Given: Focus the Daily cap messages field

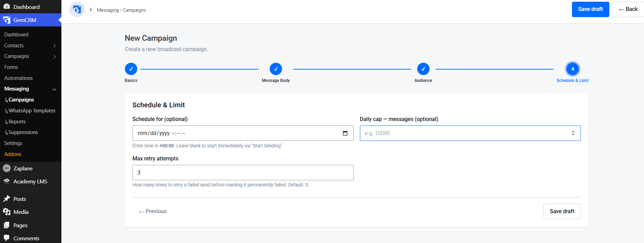Looking at the screenshot, I should point(470,133).
